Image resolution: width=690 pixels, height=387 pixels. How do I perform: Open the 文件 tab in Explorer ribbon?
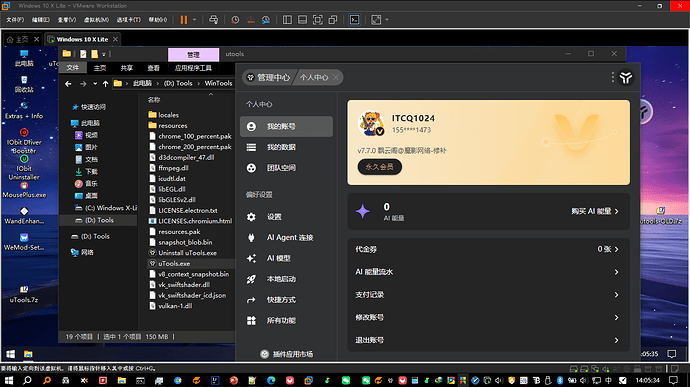coord(73,68)
